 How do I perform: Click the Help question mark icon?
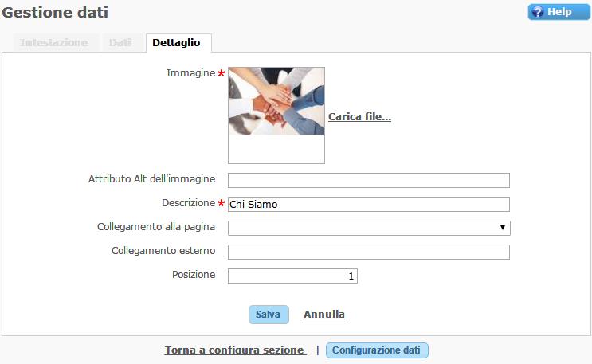(537, 12)
